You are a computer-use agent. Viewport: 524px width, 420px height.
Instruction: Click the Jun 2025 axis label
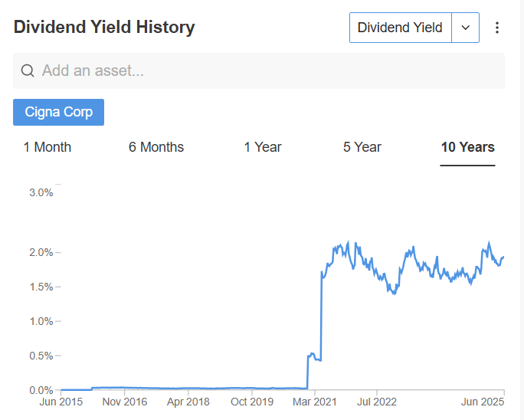(483, 402)
